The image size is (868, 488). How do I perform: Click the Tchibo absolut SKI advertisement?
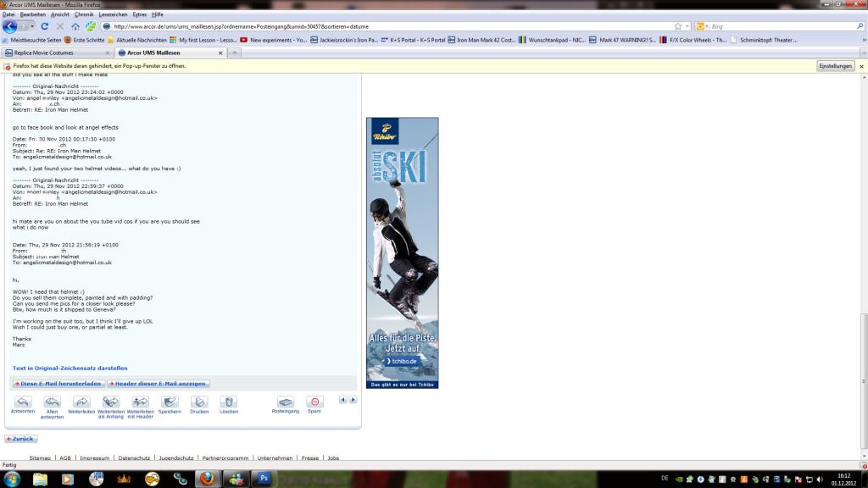click(403, 252)
